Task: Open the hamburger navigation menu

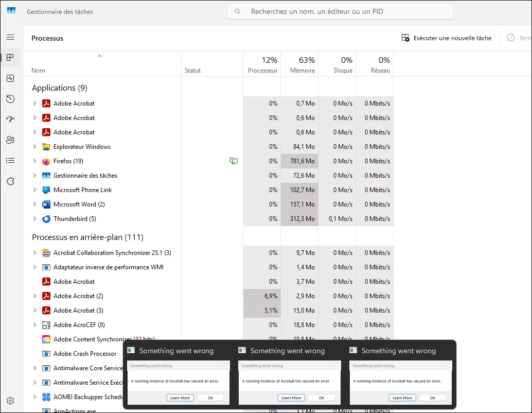Action: (10, 37)
